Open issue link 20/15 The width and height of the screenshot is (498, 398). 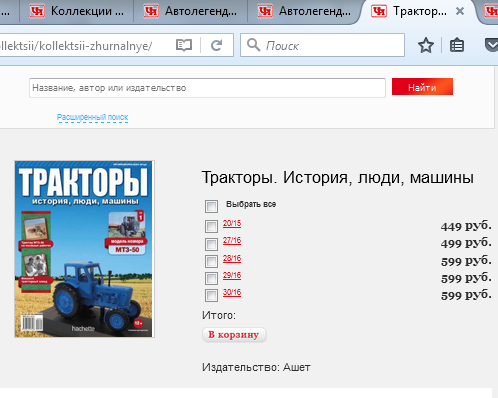coord(232,223)
